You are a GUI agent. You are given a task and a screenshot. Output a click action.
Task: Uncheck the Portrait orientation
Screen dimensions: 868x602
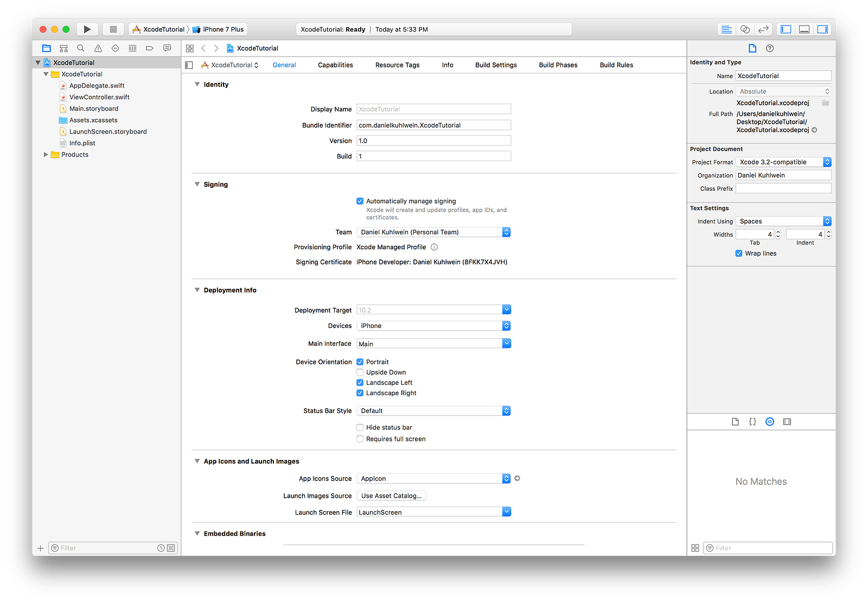click(x=360, y=362)
